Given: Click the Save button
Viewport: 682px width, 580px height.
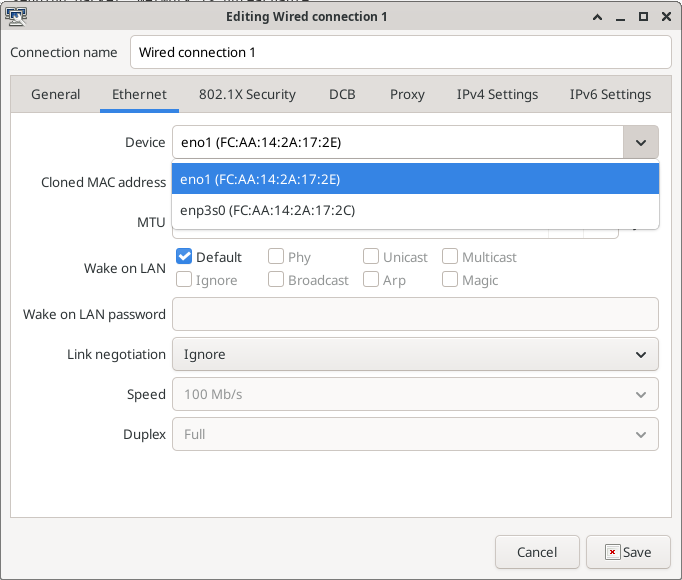Looking at the screenshot, I should click(629, 552).
